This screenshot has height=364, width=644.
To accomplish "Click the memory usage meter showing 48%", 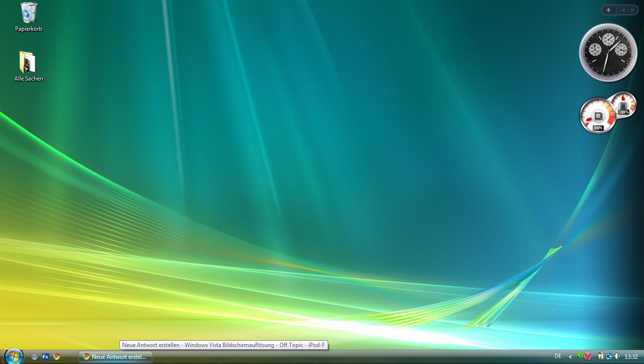I will (x=624, y=104).
